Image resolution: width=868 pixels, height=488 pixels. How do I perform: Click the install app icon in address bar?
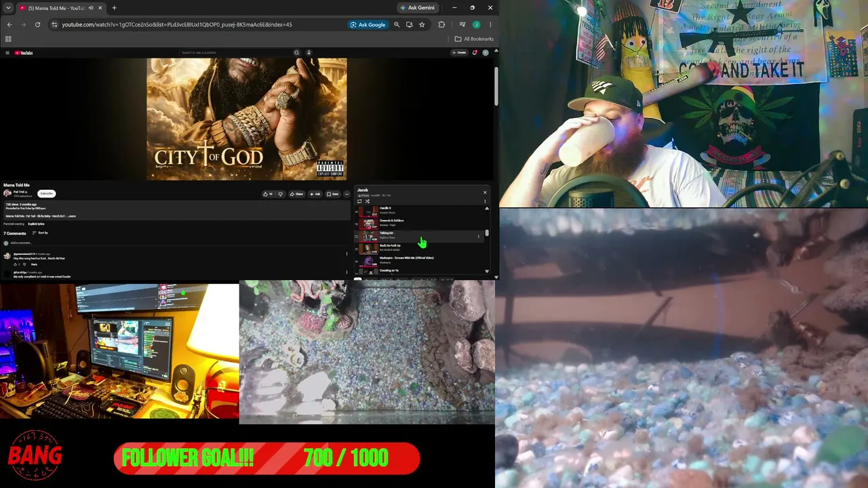click(x=409, y=24)
